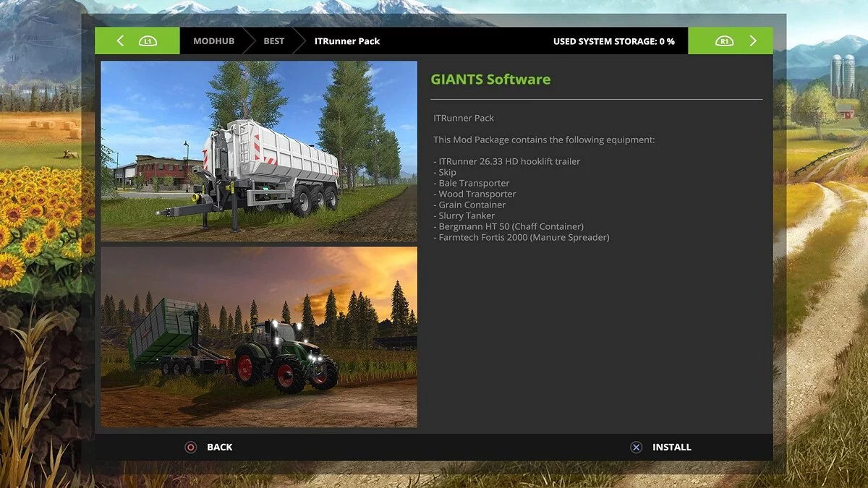
Task: Click the green right navigation arrow
Action: point(753,40)
